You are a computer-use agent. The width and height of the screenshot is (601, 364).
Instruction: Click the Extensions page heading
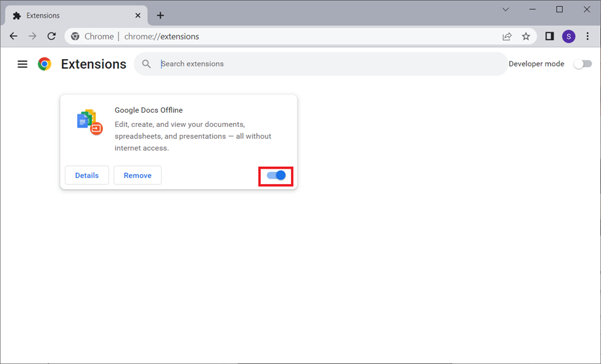click(94, 65)
